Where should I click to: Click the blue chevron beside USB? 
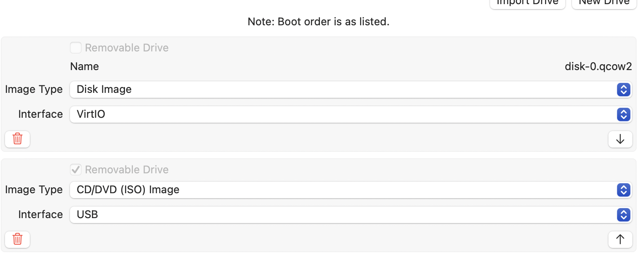coord(623,215)
